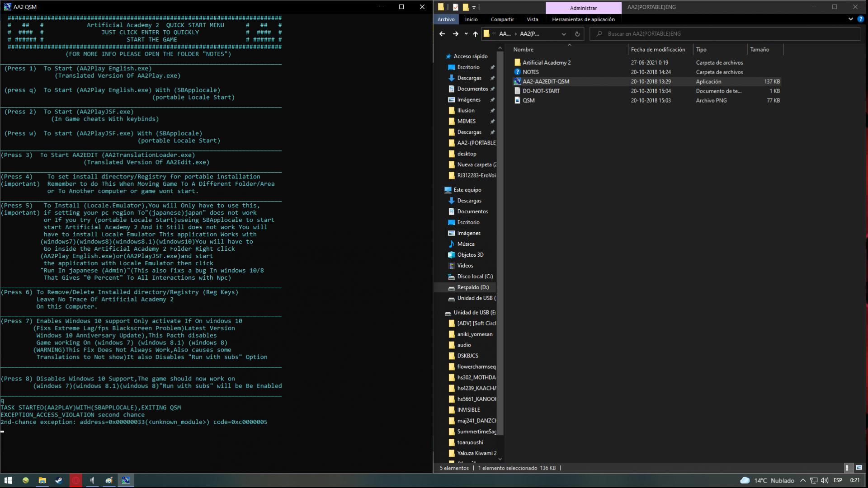Open SummertimeSag folder in navigation pane

point(476,432)
